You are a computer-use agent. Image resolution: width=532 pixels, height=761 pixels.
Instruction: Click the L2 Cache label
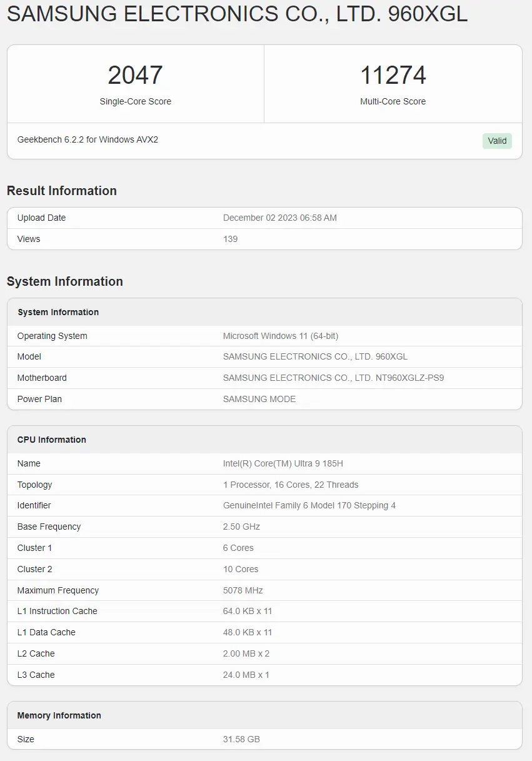point(36,653)
